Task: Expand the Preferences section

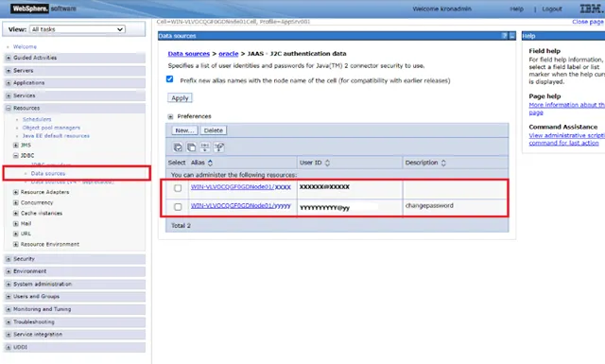Action: [x=170, y=116]
